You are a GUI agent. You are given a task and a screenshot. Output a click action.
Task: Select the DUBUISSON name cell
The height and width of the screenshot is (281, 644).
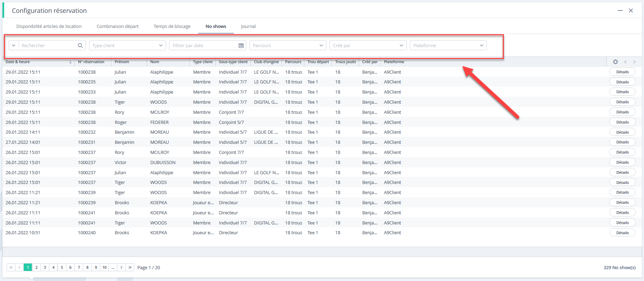(x=163, y=162)
